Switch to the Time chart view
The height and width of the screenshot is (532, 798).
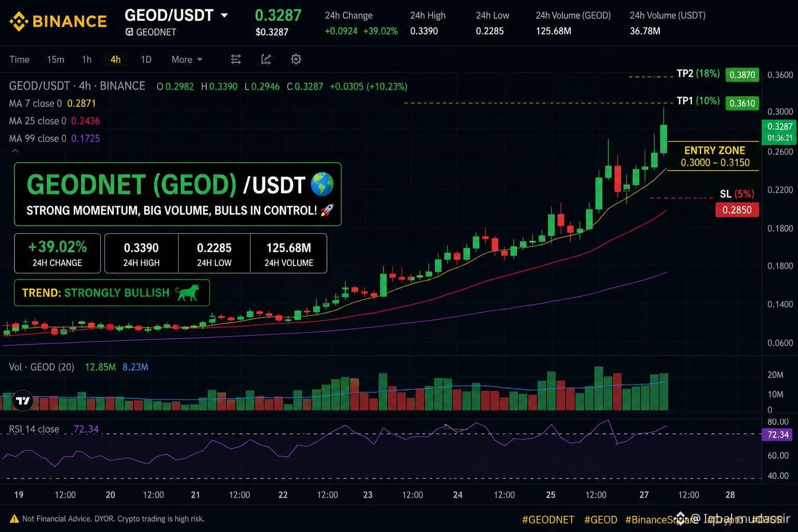click(x=19, y=60)
